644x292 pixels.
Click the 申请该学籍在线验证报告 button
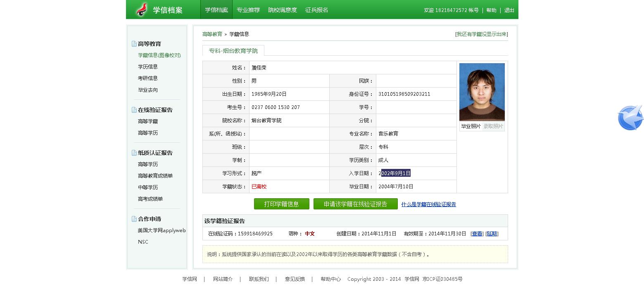click(x=355, y=204)
